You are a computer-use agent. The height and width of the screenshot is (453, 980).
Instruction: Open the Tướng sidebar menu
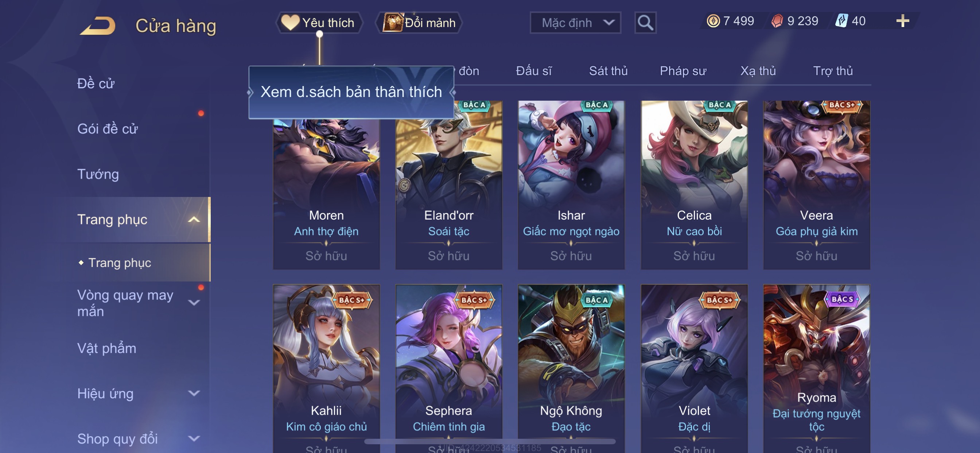pos(98,174)
